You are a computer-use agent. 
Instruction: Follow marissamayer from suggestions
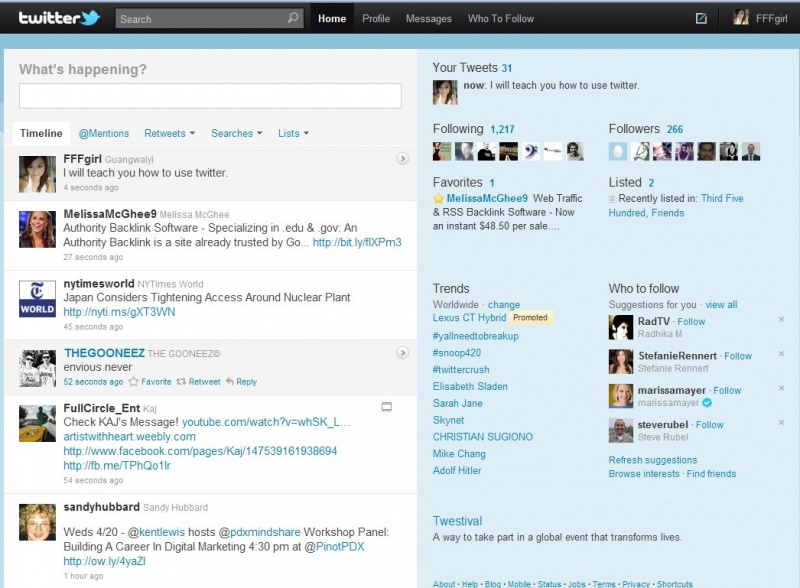(727, 391)
